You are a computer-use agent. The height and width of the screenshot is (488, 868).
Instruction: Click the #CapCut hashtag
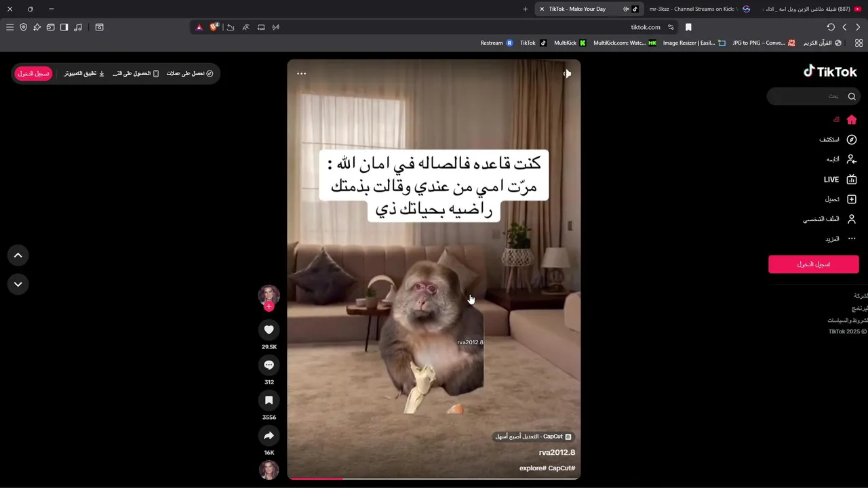pyautogui.click(x=561, y=468)
